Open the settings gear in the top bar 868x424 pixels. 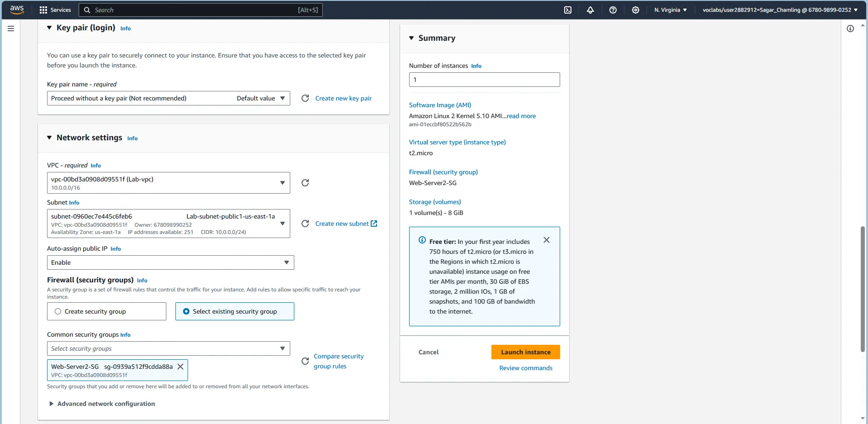[x=636, y=10]
